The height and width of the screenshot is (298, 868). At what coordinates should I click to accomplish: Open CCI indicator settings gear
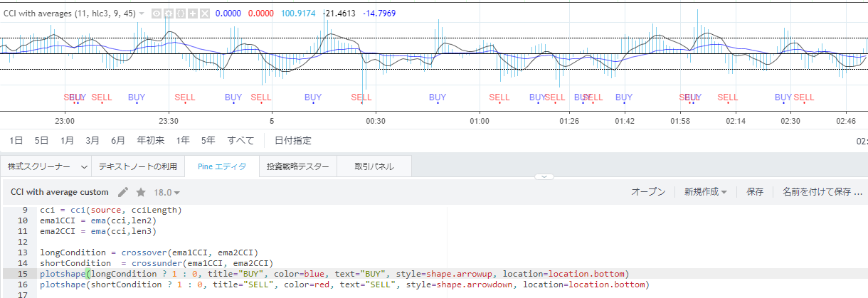click(x=169, y=14)
